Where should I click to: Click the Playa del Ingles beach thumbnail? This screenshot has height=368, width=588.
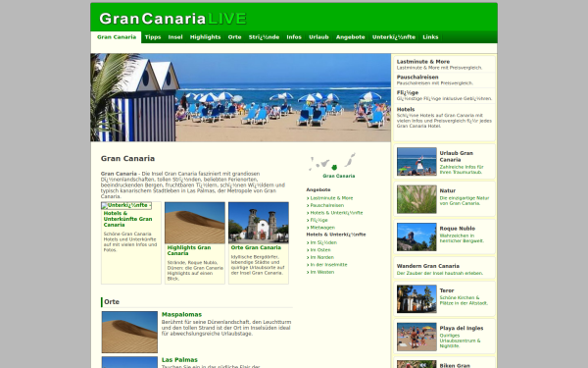click(416, 337)
